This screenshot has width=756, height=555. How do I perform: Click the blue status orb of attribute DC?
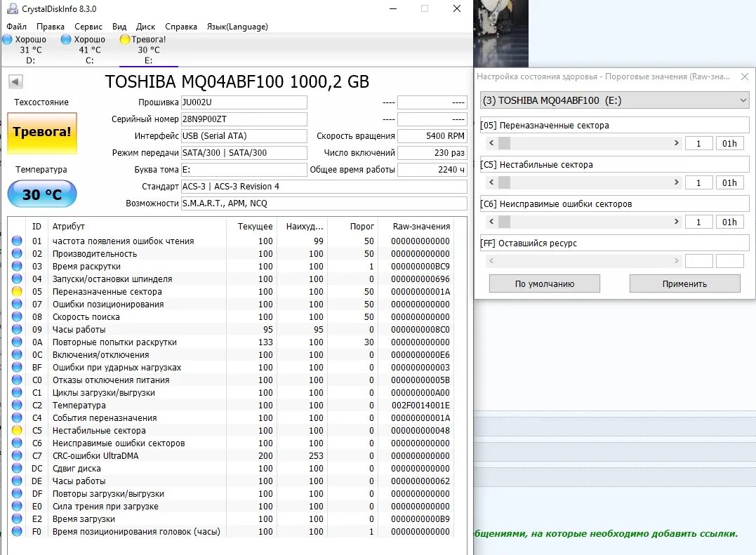(x=17, y=468)
